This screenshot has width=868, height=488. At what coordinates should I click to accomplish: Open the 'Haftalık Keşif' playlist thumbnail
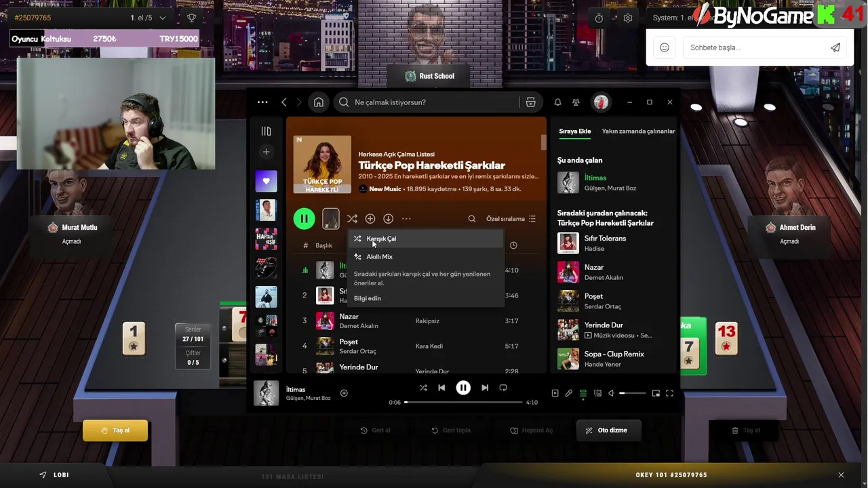(266, 239)
